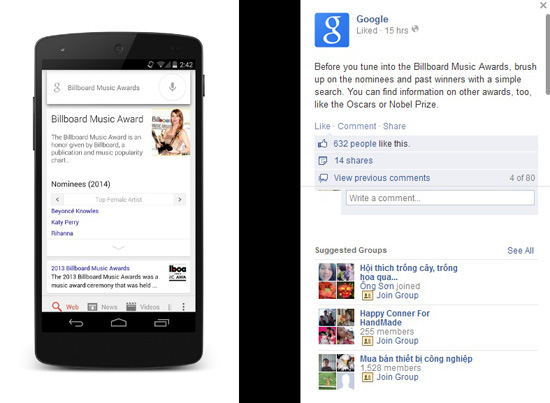Tap the microphone icon in phone search bar
Image resolution: width=550 pixels, height=403 pixels.
tap(172, 87)
